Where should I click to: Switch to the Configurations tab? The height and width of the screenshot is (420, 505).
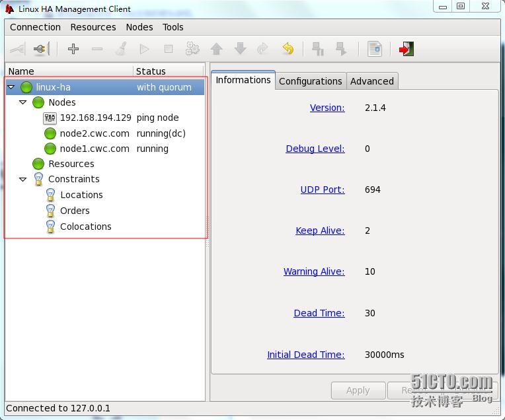click(x=311, y=81)
